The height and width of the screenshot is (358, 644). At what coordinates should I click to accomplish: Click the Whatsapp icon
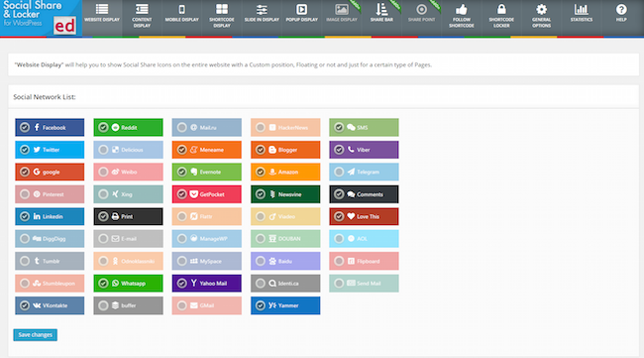(115, 284)
